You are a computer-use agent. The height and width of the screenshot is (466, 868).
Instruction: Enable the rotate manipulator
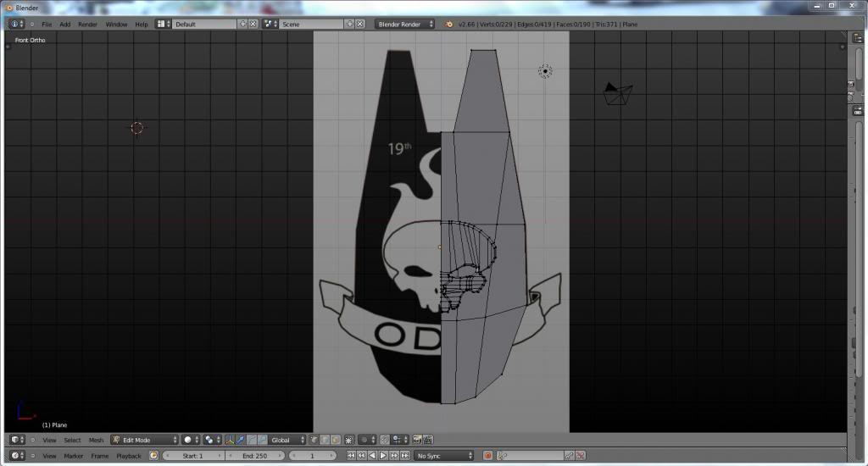(251, 440)
